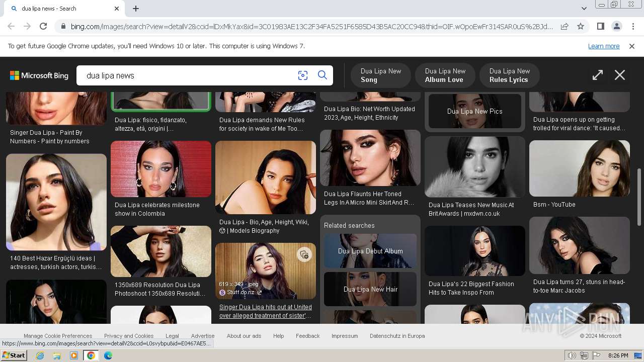The height and width of the screenshot is (362, 644).
Task: Click the taskbar clock showing 8:26 PM
Action: [x=618, y=355]
